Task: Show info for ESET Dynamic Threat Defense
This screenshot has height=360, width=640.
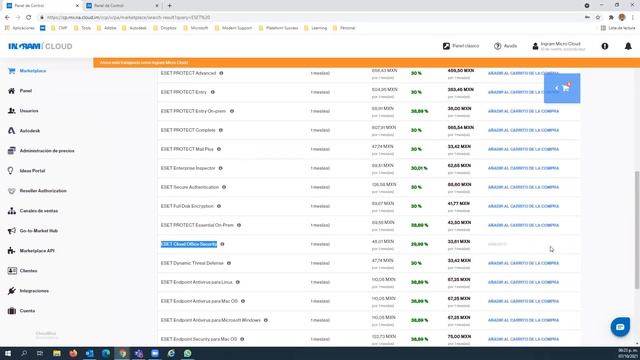Action: (x=229, y=263)
